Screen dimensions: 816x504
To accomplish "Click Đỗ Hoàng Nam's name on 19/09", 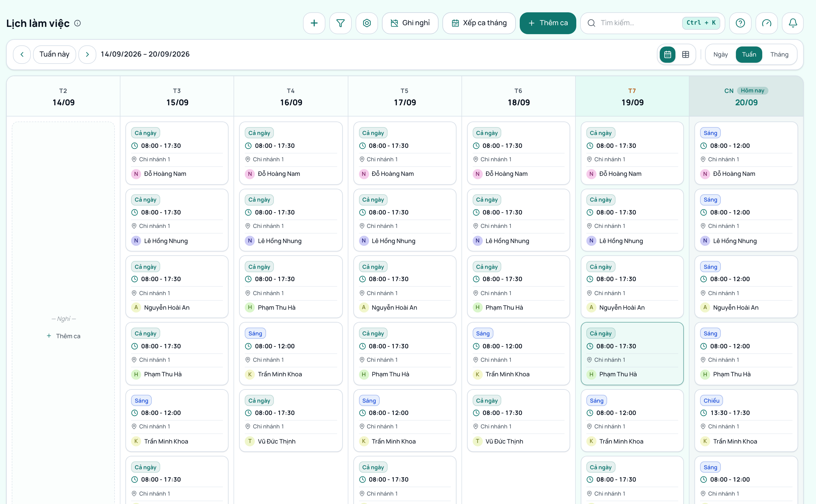I will [x=620, y=174].
